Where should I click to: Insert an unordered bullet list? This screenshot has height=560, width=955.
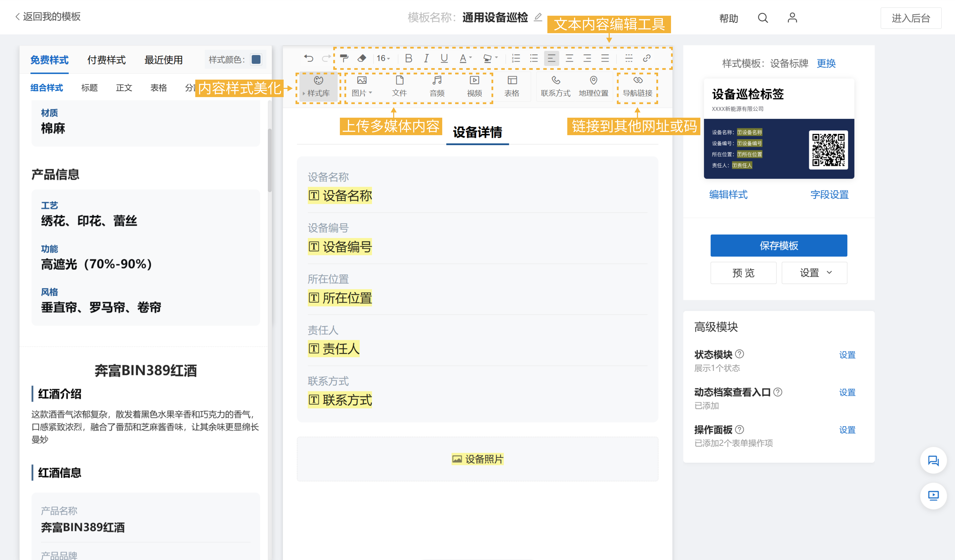click(x=534, y=58)
